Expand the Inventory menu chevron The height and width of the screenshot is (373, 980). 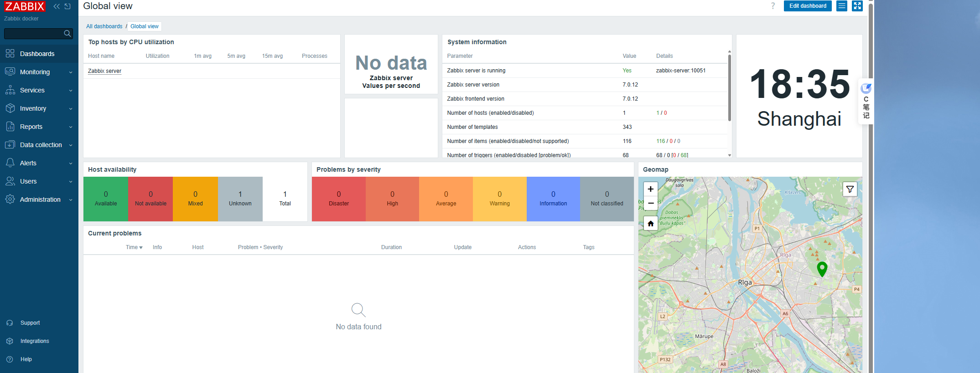[x=71, y=109]
